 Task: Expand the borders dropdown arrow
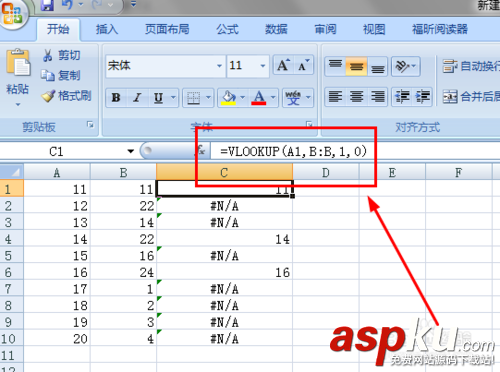[x=209, y=98]
